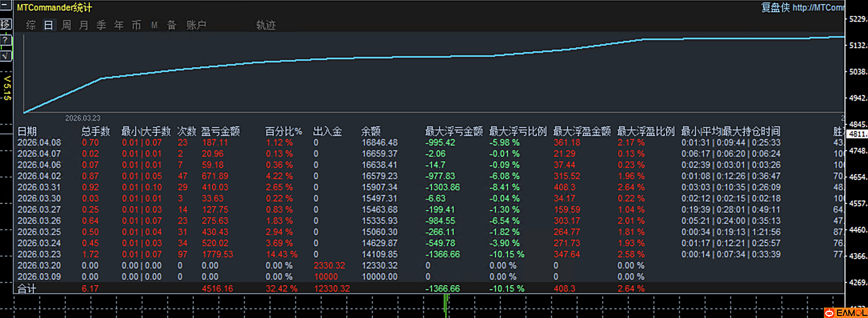The width and height of the screenshot is (868, 318).
Task: Open the 复盘侠 http://MTComm link
Action: [802, 8]
